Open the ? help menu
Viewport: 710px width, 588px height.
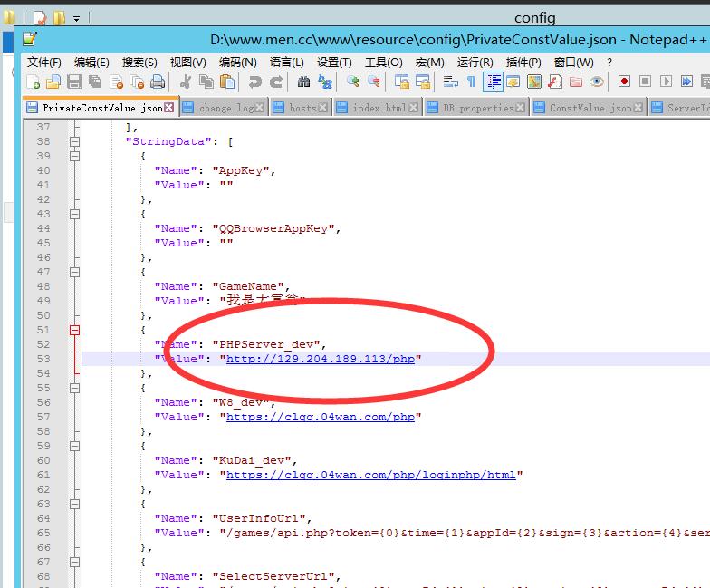coord(609,62)
